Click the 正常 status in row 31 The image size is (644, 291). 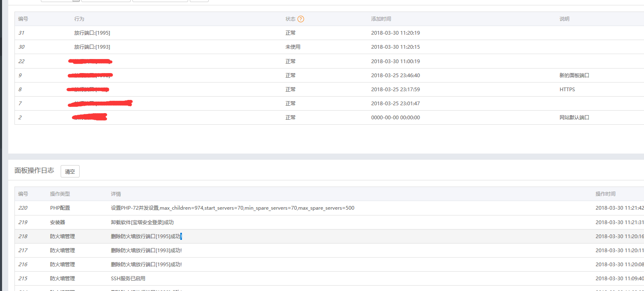point(290,33)
